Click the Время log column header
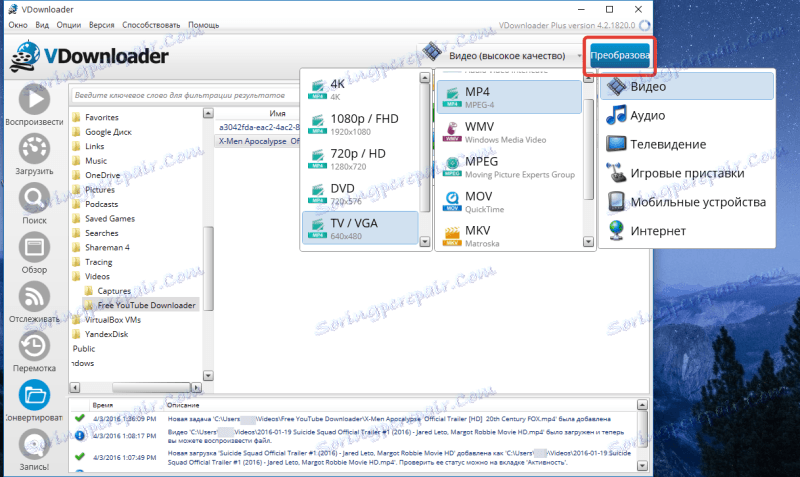800x477 pixels. pos(103,405)
